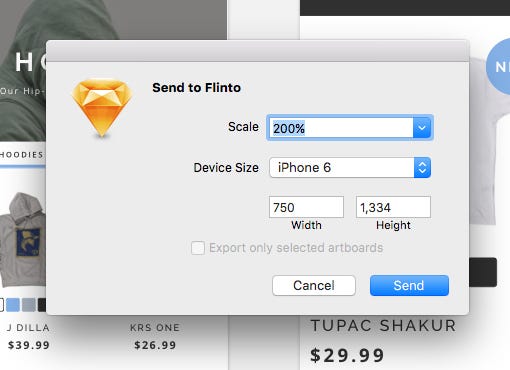The width and height of the screenshot is (510, 370).
Task: Select the 200% Scale text field
Action: (341, 128)
